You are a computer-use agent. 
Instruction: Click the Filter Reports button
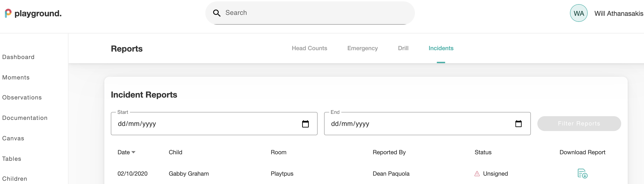[579, 124]
